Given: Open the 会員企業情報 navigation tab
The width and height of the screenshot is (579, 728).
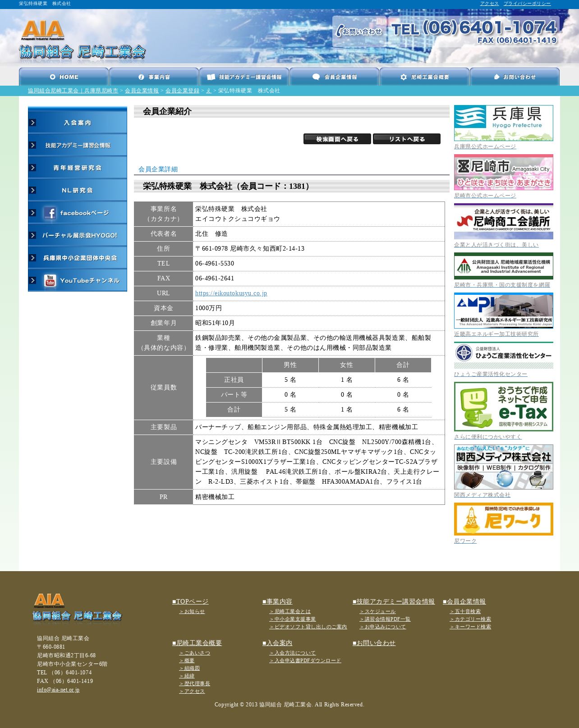Looking at the screenshot, I should (334, 77).
